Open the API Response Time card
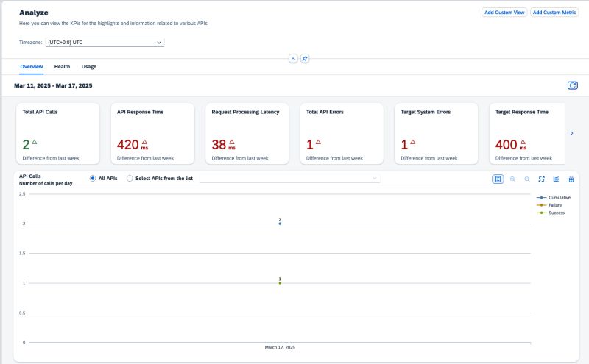This screenshot has height=364, width=589. click(x=152, y=134)
